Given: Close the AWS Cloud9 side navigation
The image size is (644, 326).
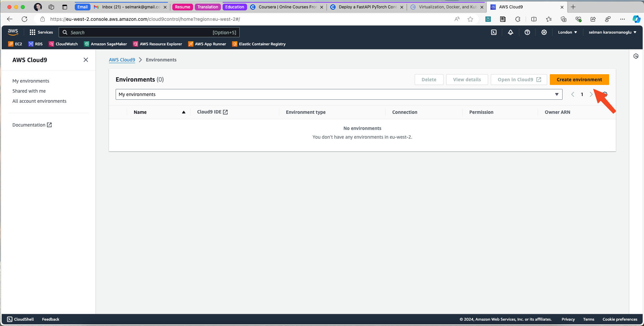Looking at the screenshot, I should (x=86, y=60).
